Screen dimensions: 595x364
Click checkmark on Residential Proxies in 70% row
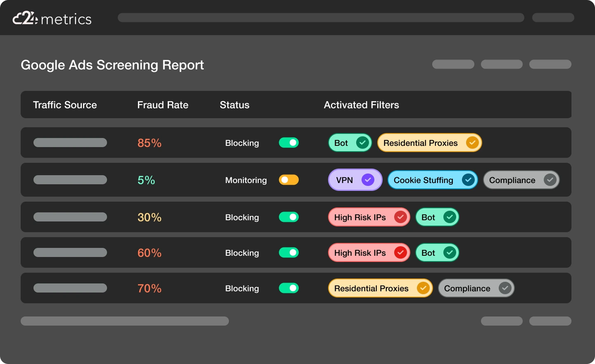(x=423, y=288)
